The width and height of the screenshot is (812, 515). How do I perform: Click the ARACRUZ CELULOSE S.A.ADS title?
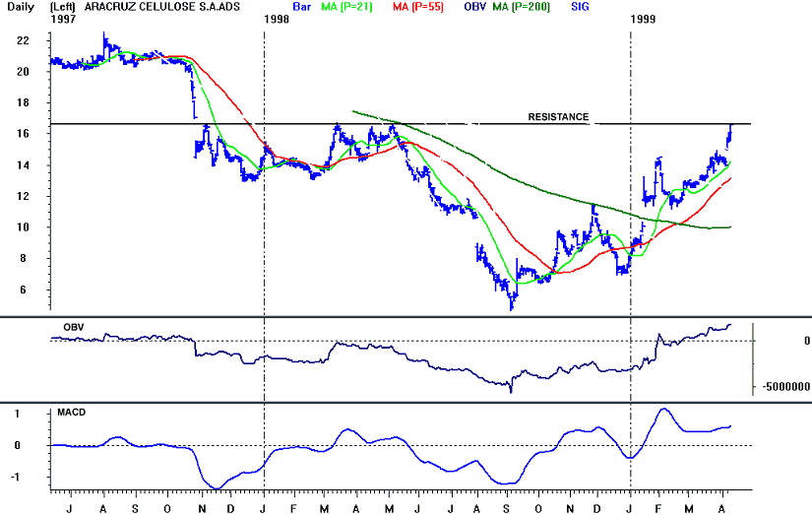point(162,7)
